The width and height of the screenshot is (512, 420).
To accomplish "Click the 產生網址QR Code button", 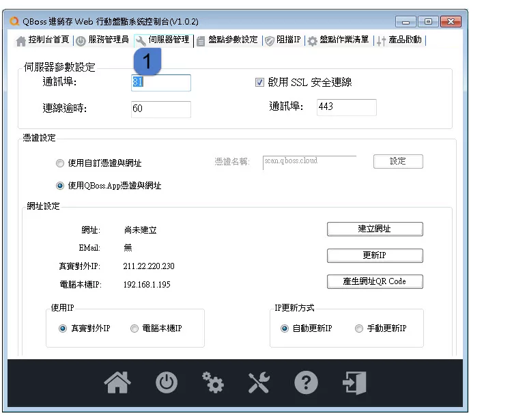I will point(375,281).
